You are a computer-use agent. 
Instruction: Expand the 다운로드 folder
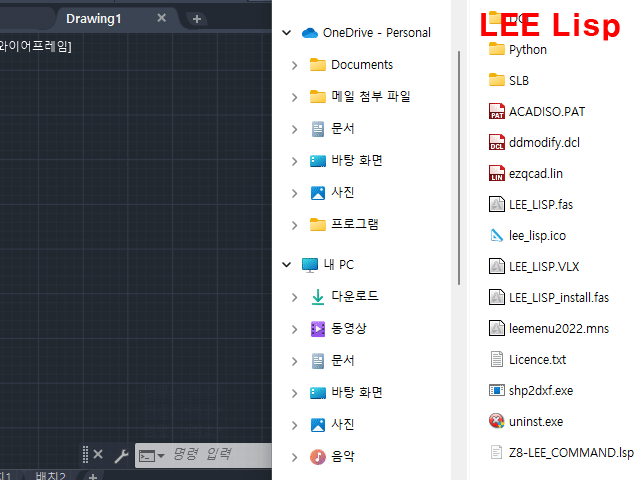tap(295, 297)
